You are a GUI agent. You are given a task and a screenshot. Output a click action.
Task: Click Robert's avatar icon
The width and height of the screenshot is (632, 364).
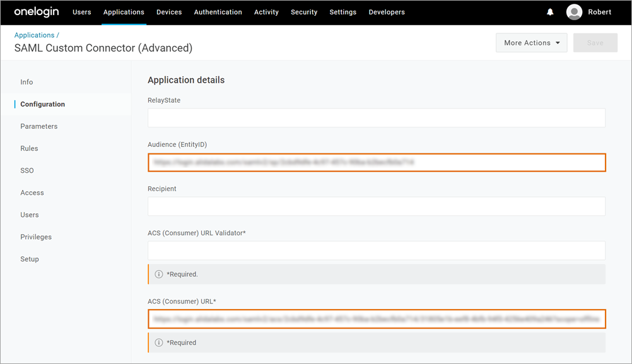coord(574,11)
